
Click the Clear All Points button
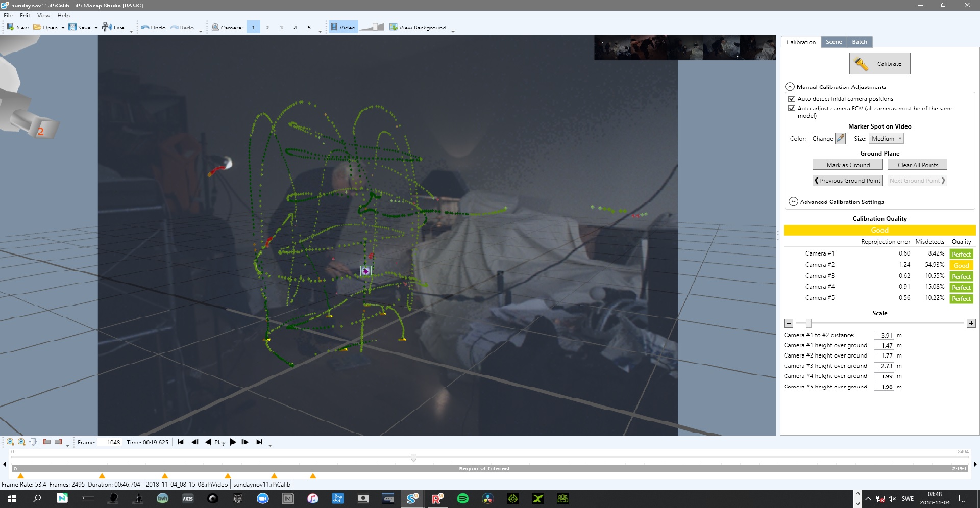point(917,165)
